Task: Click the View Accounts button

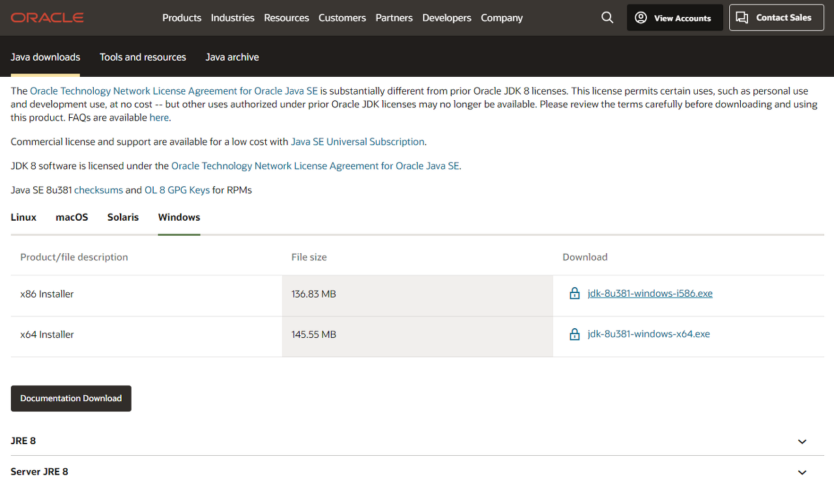Action: (675, 18)
